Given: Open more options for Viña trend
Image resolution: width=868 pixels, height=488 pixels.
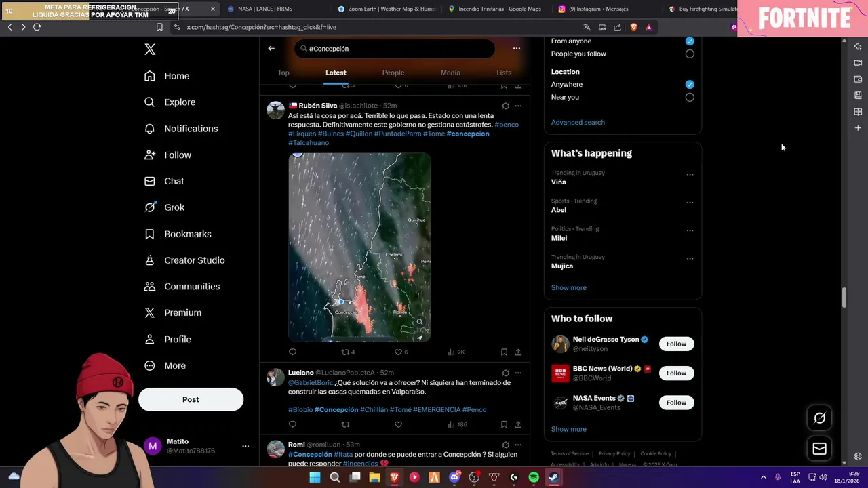Looking at the screenshot, I should pyautogui.click(x=690, y=175).
